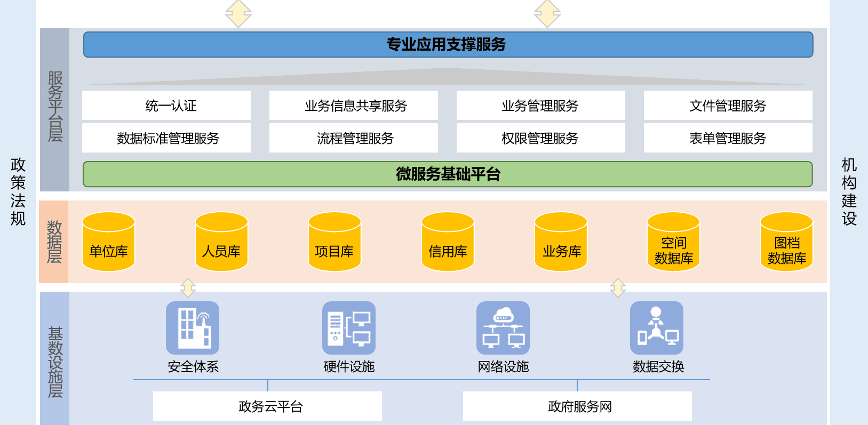
Task: Click the 权限管理服务 box
Action: [541, 138]
